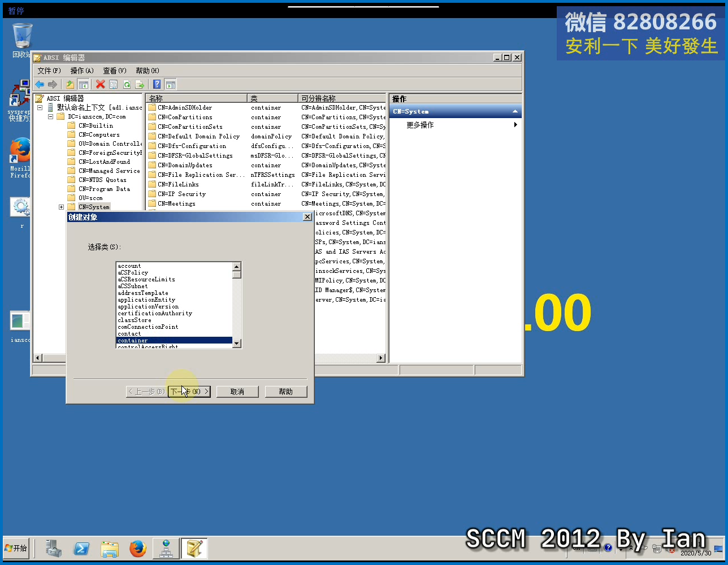Click 下一步(N) to continue

tap(189, 392)
